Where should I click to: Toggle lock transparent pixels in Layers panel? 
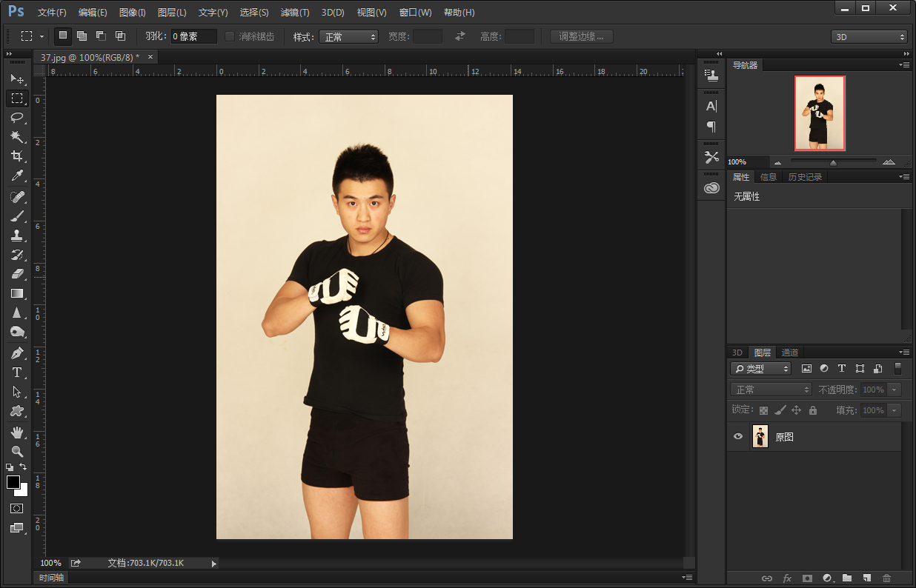click(763, 410)
